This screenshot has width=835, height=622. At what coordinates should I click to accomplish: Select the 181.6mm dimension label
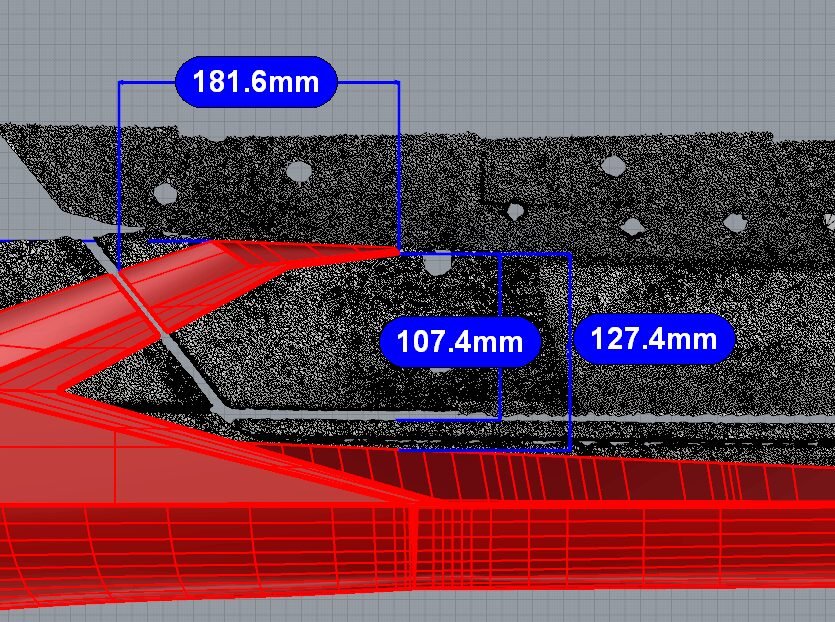[x=256, y=82]
